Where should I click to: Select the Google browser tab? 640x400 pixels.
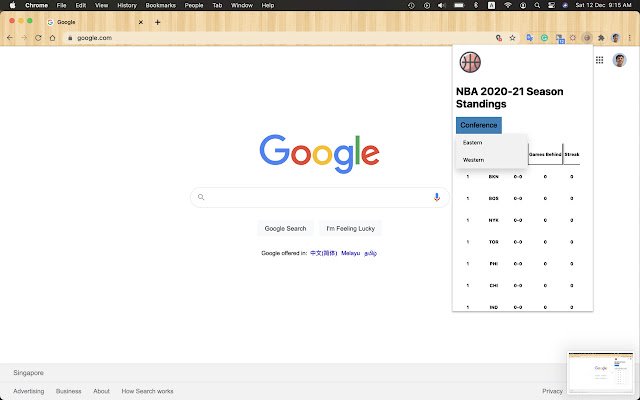point(96,22)
